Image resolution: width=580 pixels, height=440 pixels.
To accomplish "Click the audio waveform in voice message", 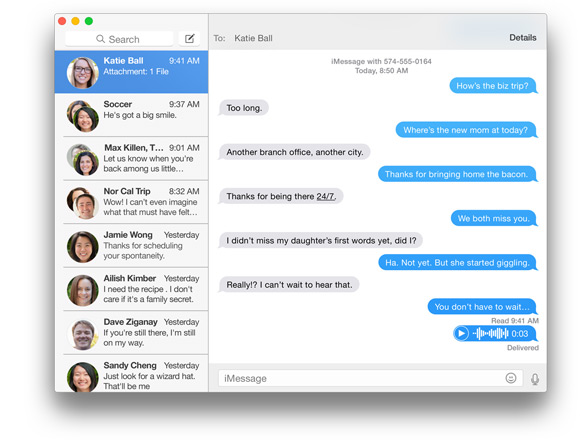I will (x=490, y=334).
